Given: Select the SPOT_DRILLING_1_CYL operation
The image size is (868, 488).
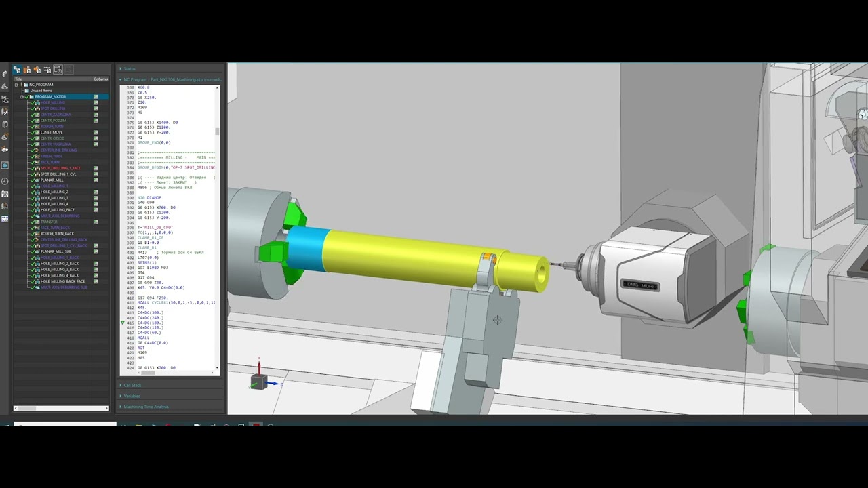Looking at the screenshot, I should (x=58, y=174).
